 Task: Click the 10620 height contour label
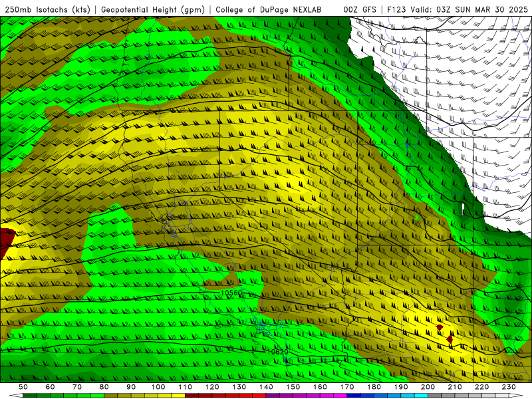tap(277, 352)
